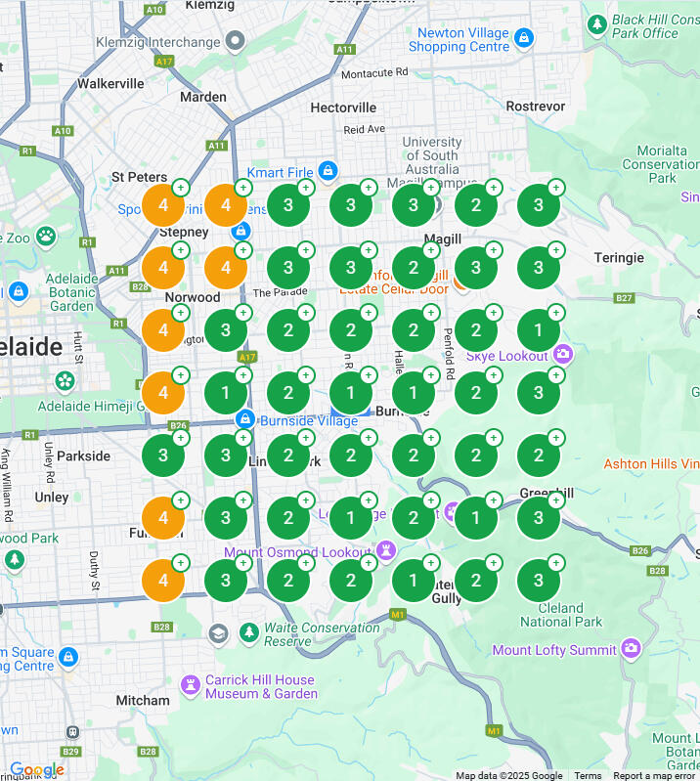The width and height of the screenshot is (700, 781).
Task: Select green 1 marker covering Burnside label
Action: (414, 393)
